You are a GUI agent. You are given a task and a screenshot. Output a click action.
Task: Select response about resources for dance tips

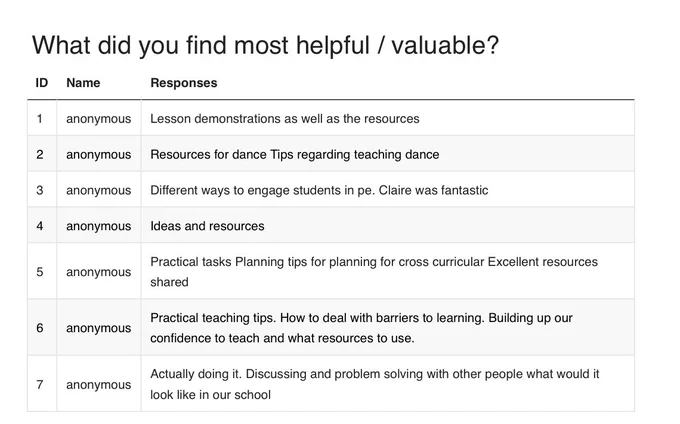(295, 155)
